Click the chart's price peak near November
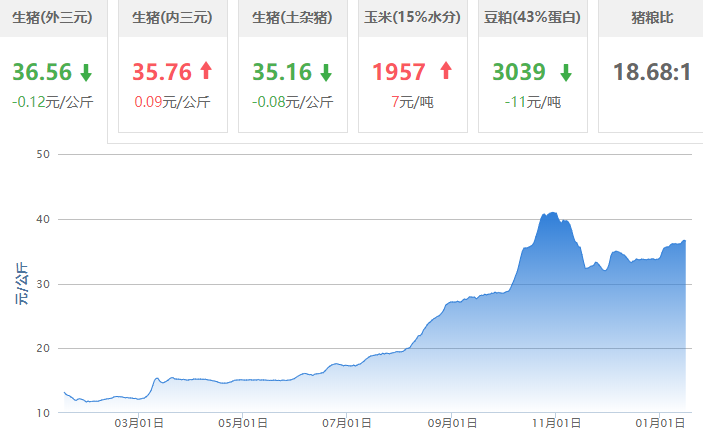 (x=553, y=213)
